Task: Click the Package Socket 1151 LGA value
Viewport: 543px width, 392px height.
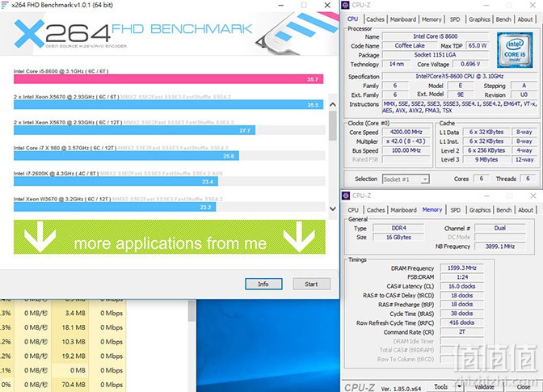Action: tap(436, 55)
